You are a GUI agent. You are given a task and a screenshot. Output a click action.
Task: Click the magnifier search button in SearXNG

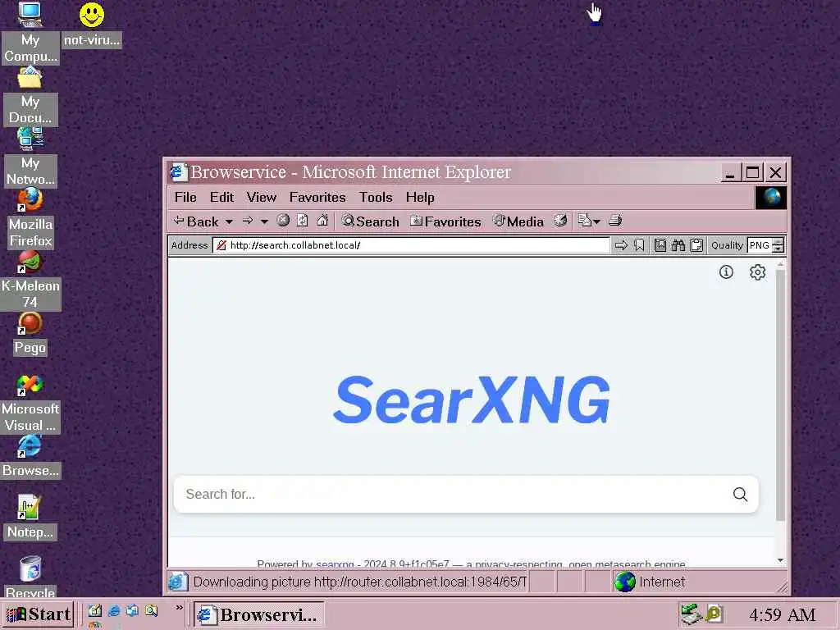741,494
